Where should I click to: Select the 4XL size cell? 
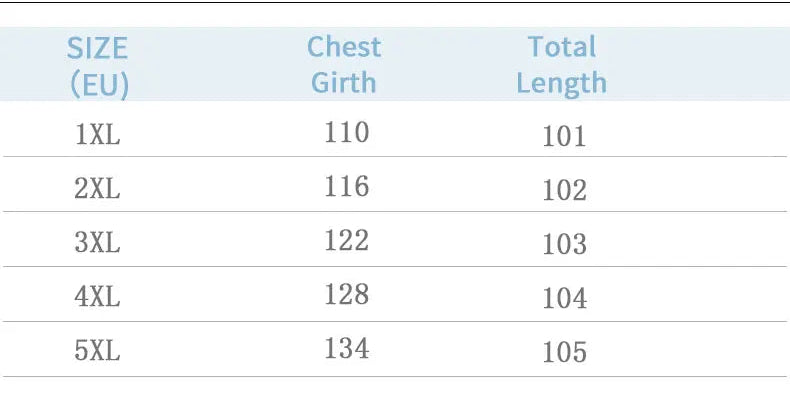tap(98, 297)
